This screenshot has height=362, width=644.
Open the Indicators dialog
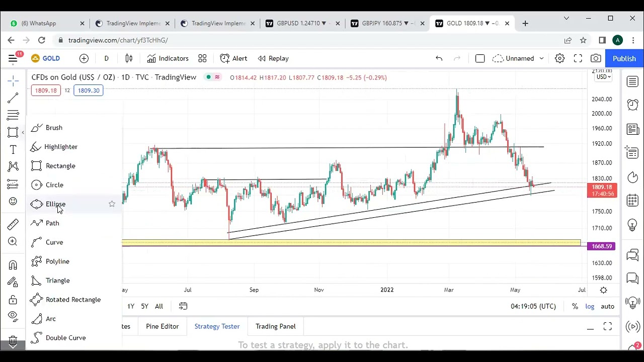click(x=168, y=58)
